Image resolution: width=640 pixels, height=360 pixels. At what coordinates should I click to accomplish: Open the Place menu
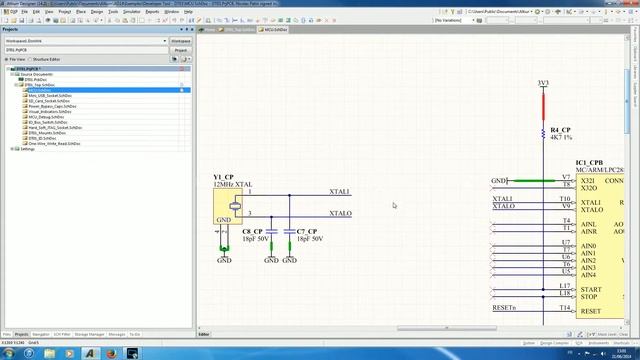tap(81, 12)
